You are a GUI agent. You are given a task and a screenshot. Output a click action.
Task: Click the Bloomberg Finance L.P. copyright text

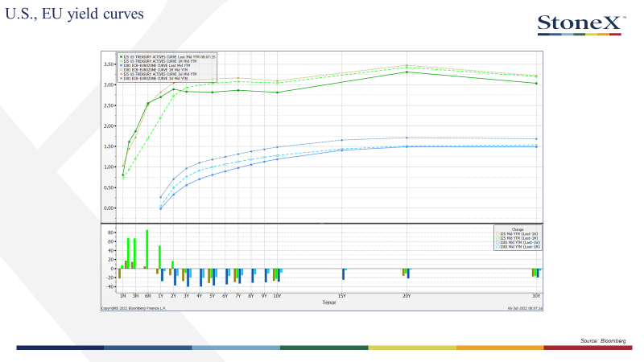[134, 308]
